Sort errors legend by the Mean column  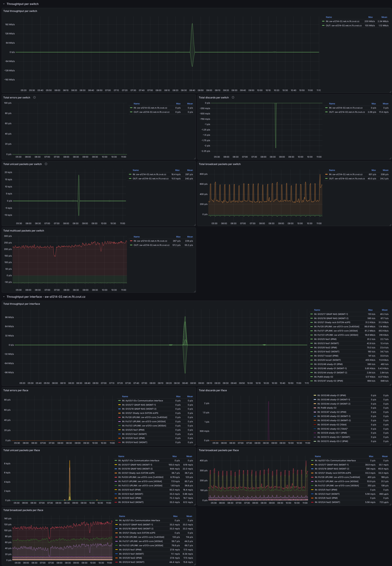[x=190, y=103]
